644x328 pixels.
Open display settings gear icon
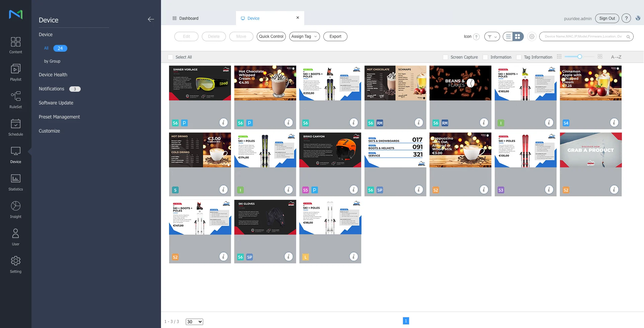tap(532, 36)
